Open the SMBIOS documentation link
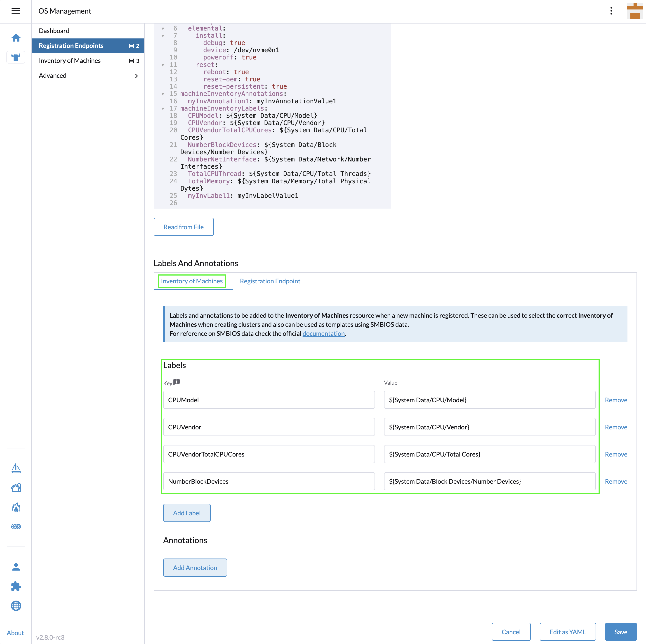Image resolution: width=646 pixels, height=644 pixels. (x=323, y=334)
